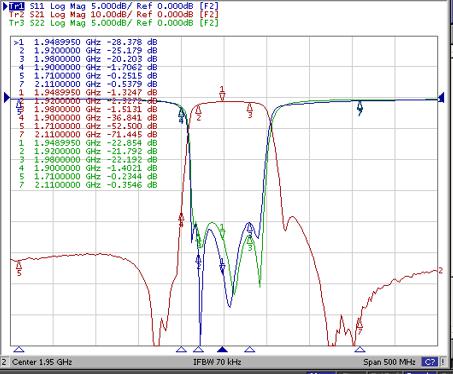Select red S21 marker 3 on passband
The image size is (453, 374).
point(250,110)
